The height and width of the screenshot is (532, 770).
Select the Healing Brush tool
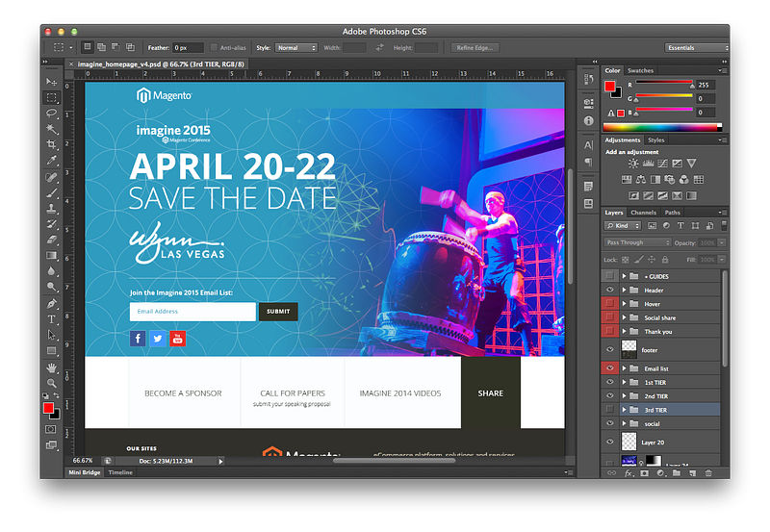51,177
